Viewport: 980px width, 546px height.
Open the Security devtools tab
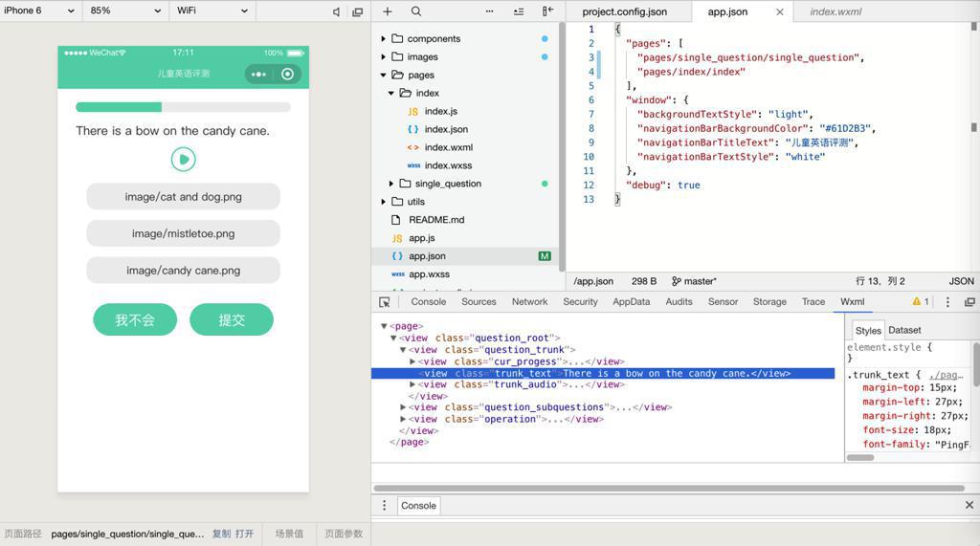pos(580,302)
